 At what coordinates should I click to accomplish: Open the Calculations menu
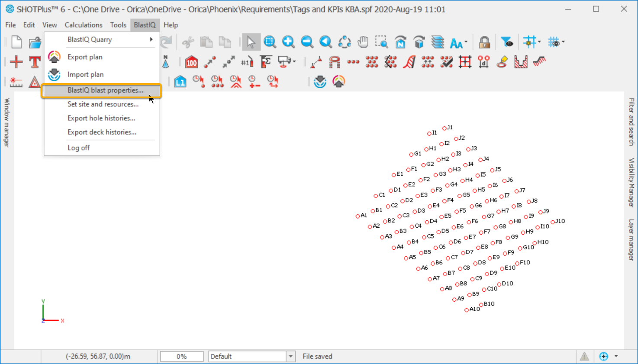(84, 25)
